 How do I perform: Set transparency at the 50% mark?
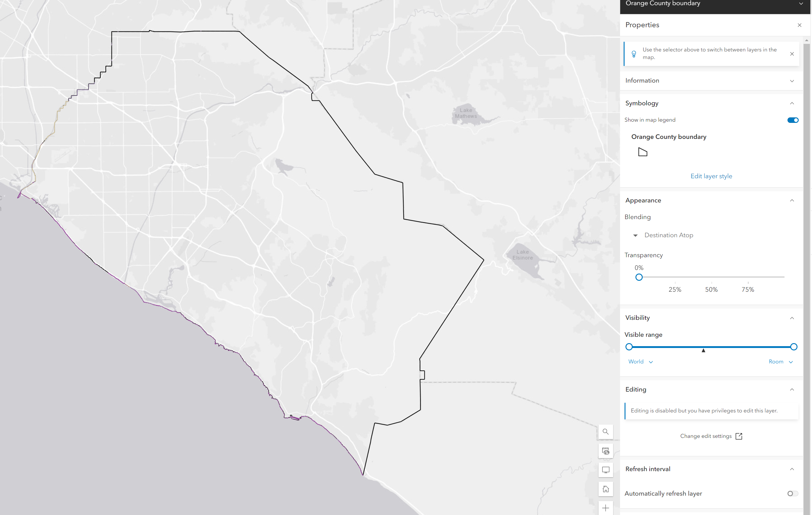pos(712,277)
